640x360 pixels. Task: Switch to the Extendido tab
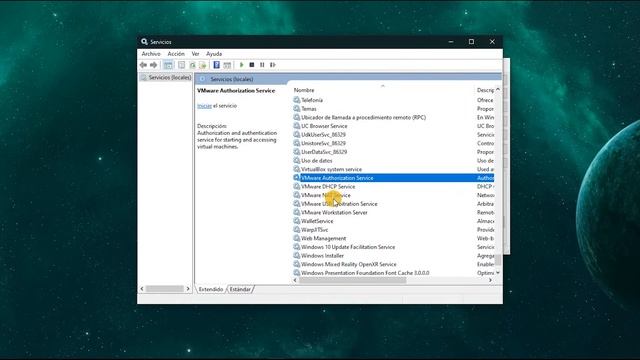211,289
